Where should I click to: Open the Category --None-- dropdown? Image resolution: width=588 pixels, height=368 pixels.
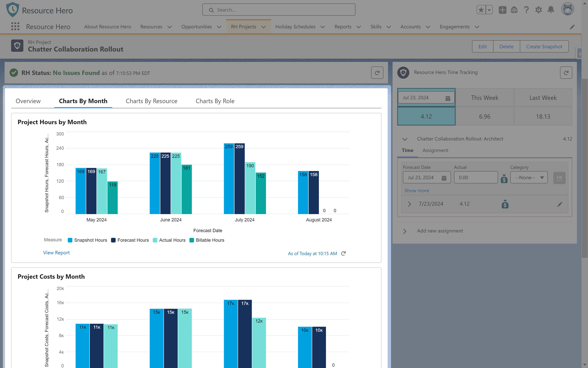[529, 177]
